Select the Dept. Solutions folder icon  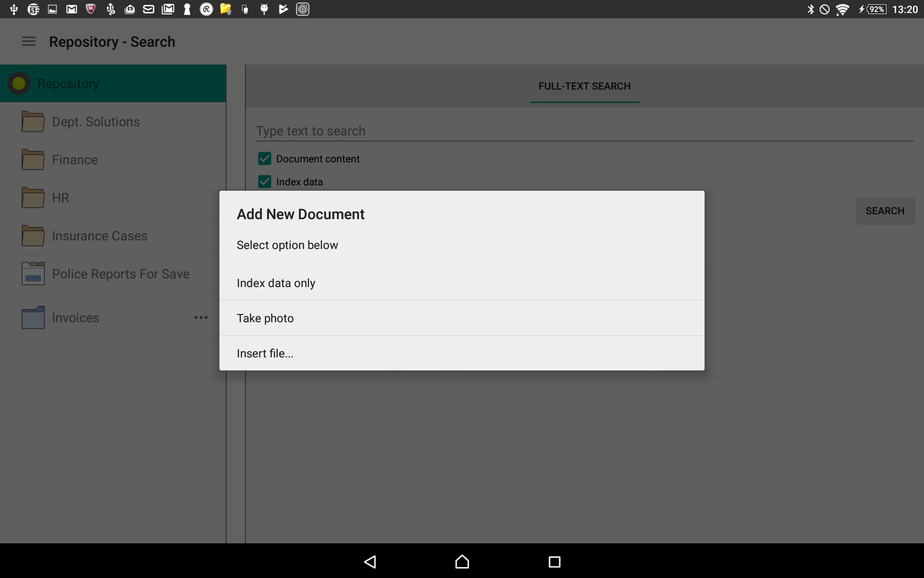click(x=32, y=121)
